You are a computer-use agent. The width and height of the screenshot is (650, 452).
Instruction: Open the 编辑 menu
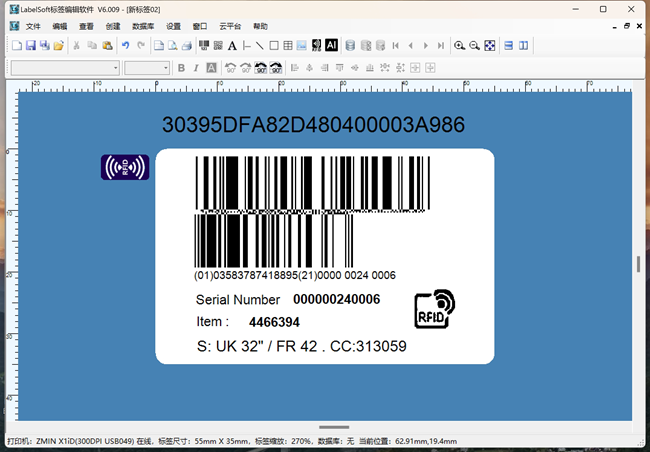60,27
